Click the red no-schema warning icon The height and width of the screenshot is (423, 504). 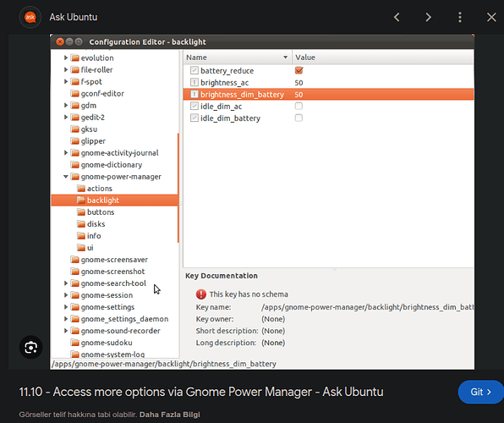coord(201,294)
